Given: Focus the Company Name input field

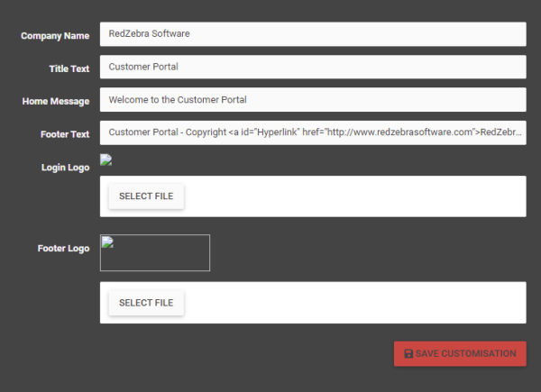Looking at the screenshot, I should 313,34.
